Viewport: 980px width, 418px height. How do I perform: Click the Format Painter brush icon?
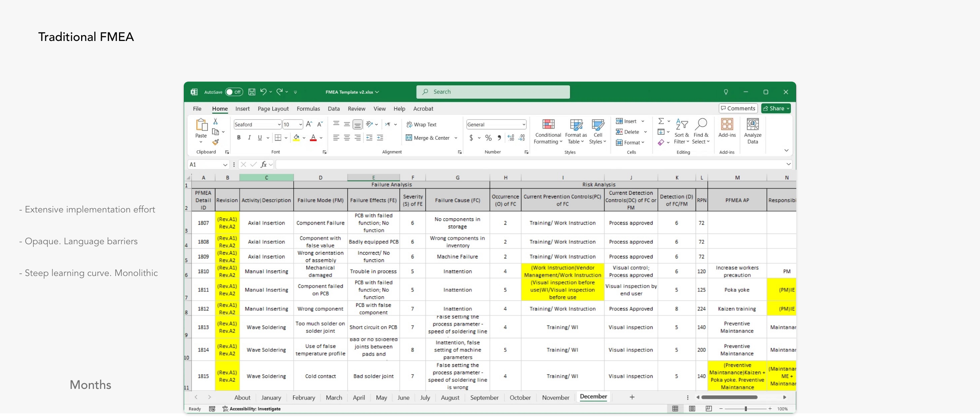(x=216, y=142)
